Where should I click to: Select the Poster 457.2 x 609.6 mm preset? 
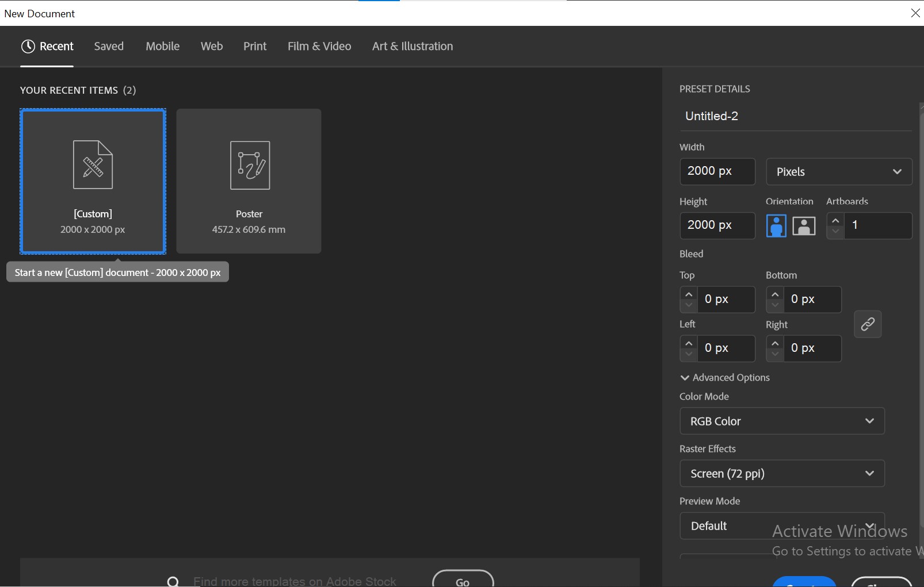pyautogui.click(x=249, y=181)
